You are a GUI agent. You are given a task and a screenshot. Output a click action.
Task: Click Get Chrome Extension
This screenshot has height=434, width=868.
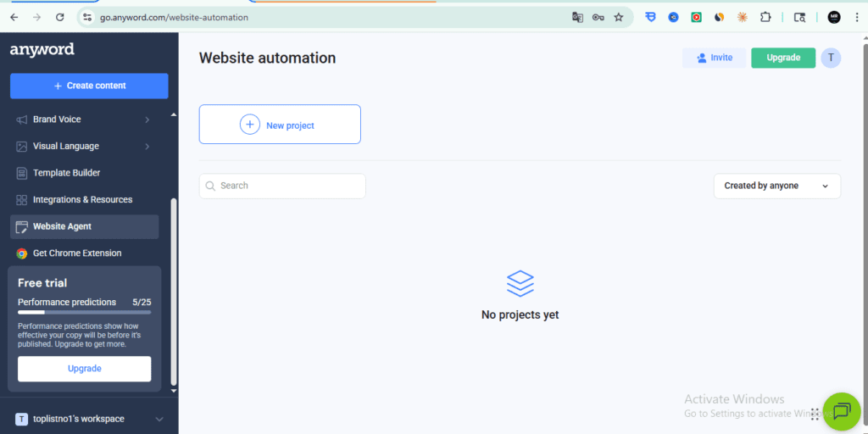point(83,253)
